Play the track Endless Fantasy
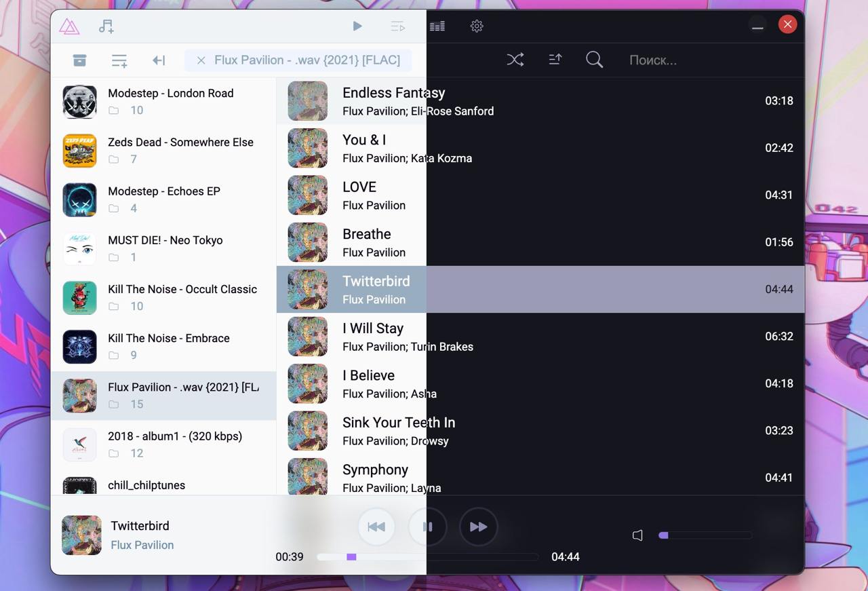This screenshot has width=868, height=591. [x=540, y=101]
